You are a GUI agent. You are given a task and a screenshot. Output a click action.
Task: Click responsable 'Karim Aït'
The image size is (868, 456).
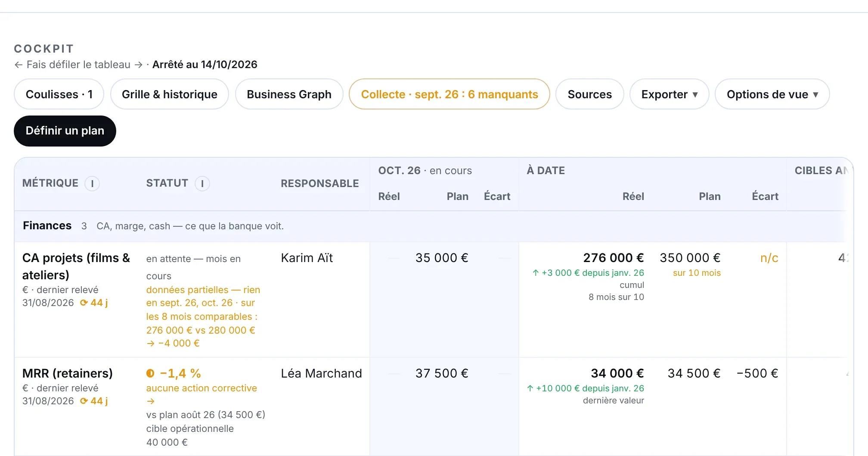point(307,258)
